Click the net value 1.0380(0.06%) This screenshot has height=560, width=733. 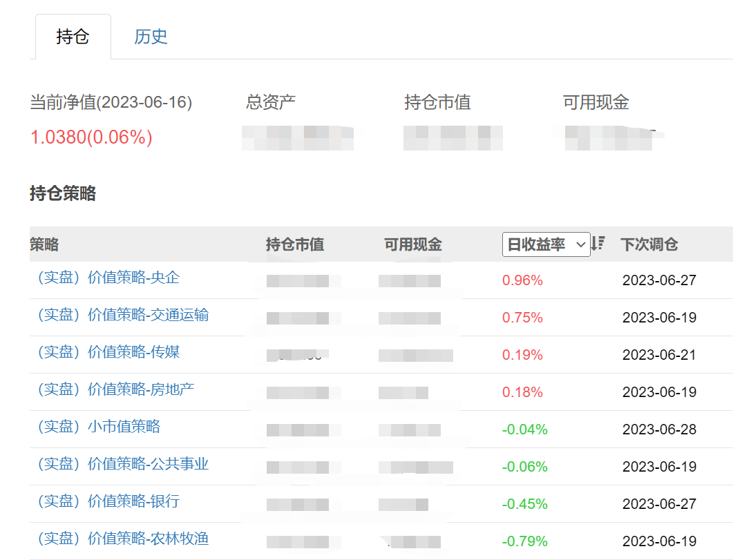click(x=91, y=137)
